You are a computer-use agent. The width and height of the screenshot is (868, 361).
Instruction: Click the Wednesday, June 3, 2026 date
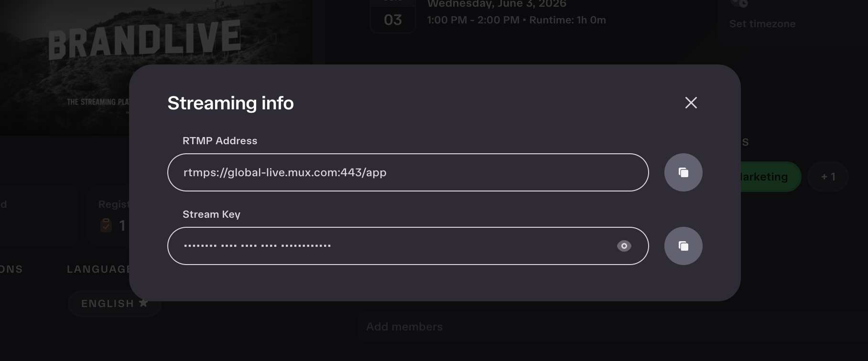tap(497, 4)
